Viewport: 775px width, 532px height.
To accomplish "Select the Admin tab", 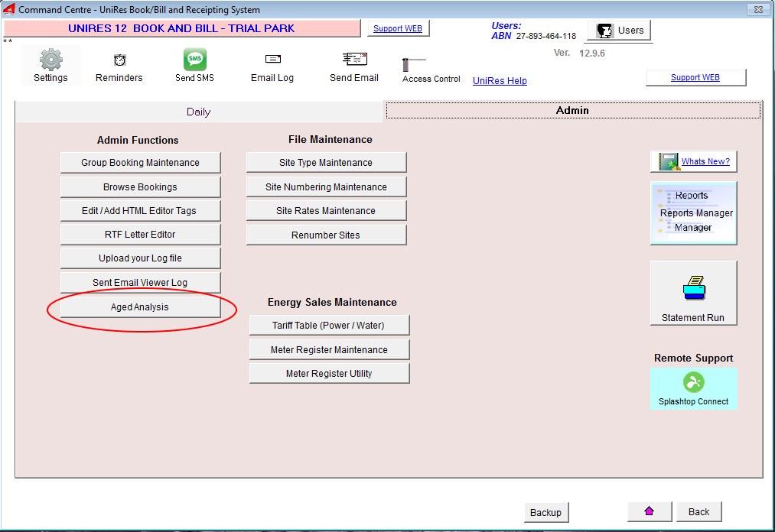I will pos(572,111).
